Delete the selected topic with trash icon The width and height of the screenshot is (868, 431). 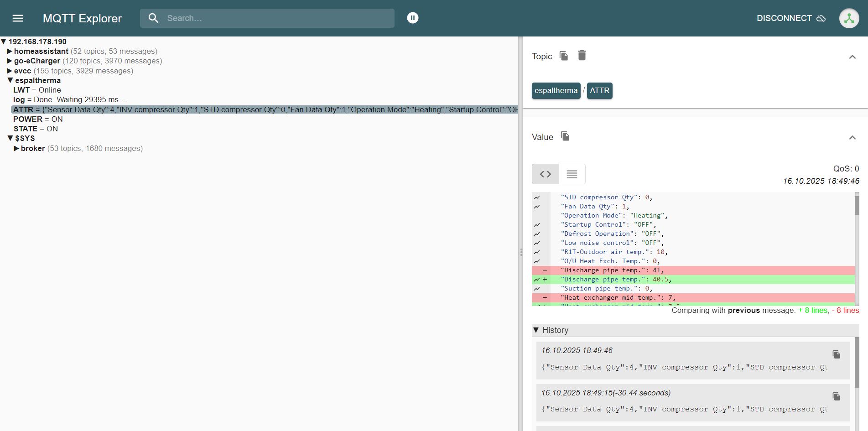[x=582, y=56]
